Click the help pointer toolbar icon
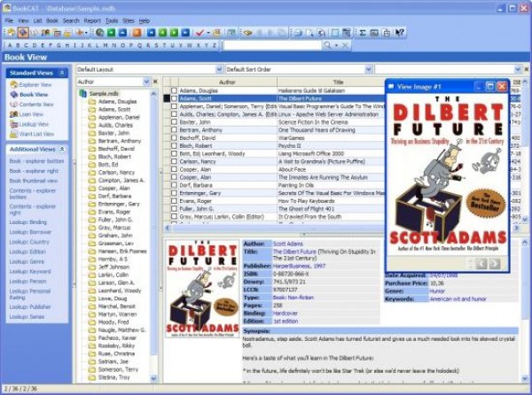This screenshot has height=395, width=532. (x=400, y=33)
